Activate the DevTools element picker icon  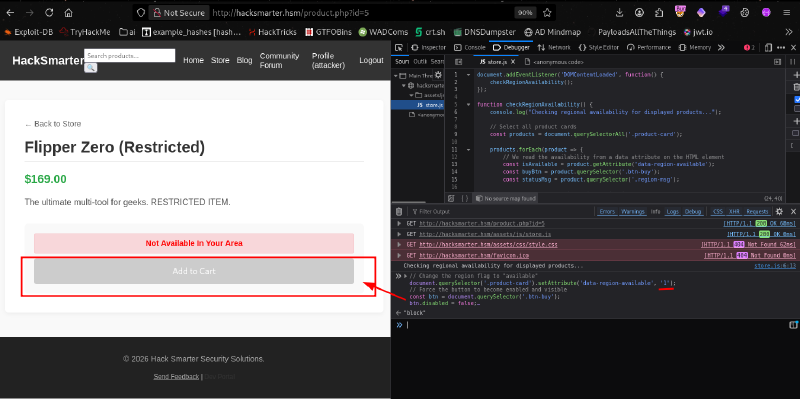click(x=399, y=47)
